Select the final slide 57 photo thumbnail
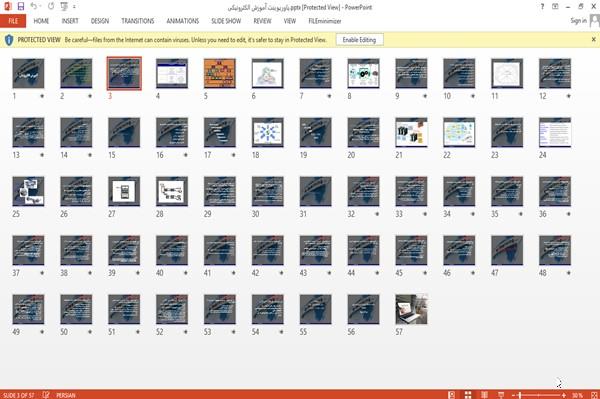Screen dimensions: 600x399 411,309
